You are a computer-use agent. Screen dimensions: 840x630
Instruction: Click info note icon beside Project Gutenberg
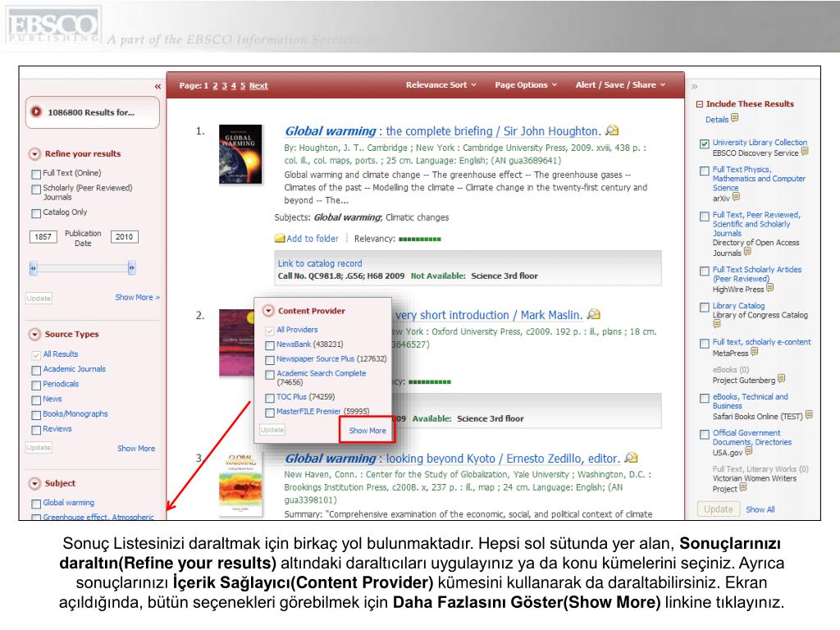coord(781,379)
